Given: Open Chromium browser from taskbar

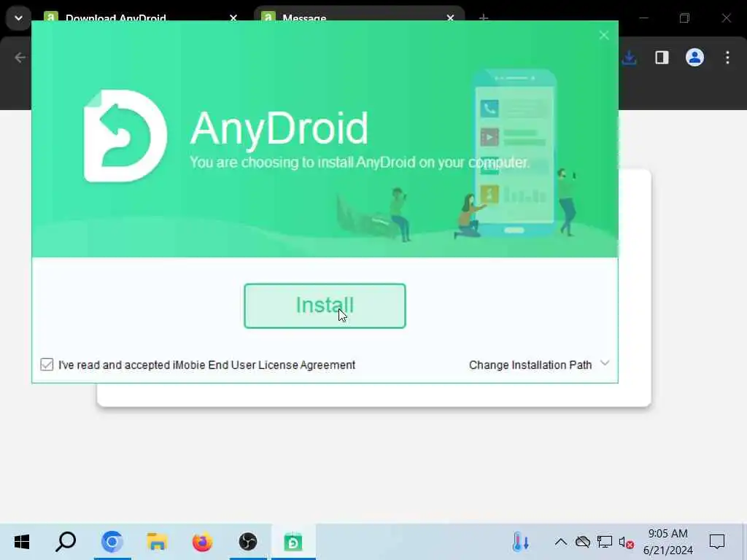Looking at the screenshot, I should (112, 542).
